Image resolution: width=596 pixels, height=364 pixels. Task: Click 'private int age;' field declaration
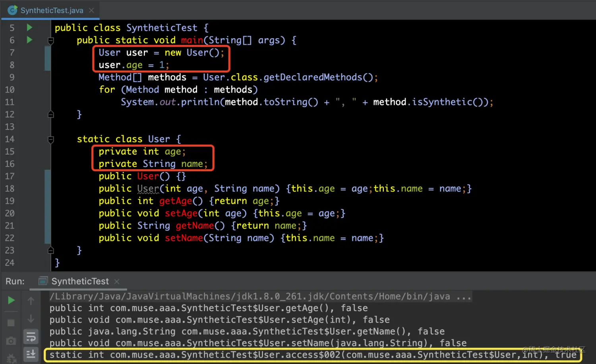(x=142, y=151)
